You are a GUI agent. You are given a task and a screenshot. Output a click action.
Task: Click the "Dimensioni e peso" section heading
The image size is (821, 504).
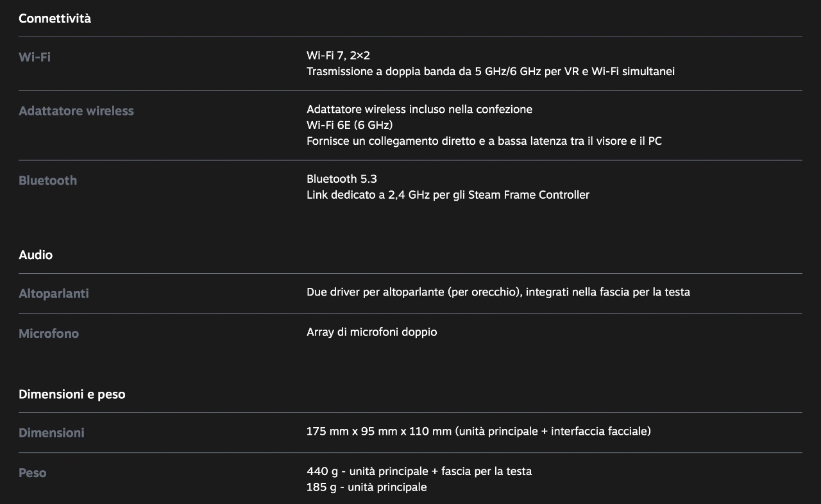click(x=72, y=394)
